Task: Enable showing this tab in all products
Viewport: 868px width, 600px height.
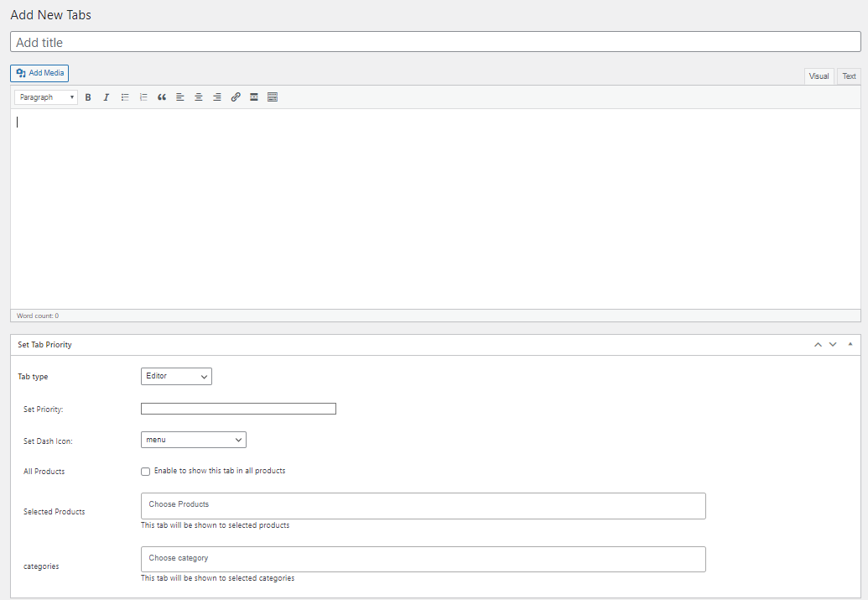Action: [146, 472]
